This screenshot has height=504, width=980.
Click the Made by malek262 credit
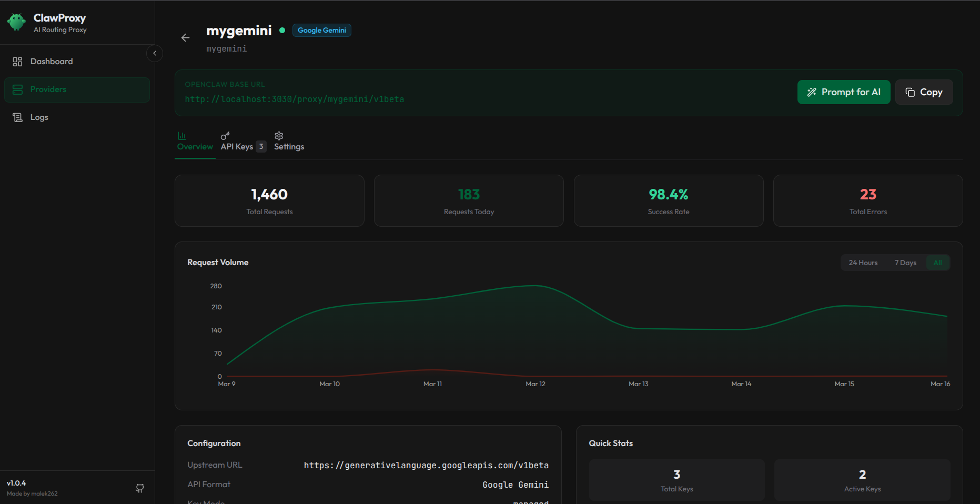(x=32, y=493)
